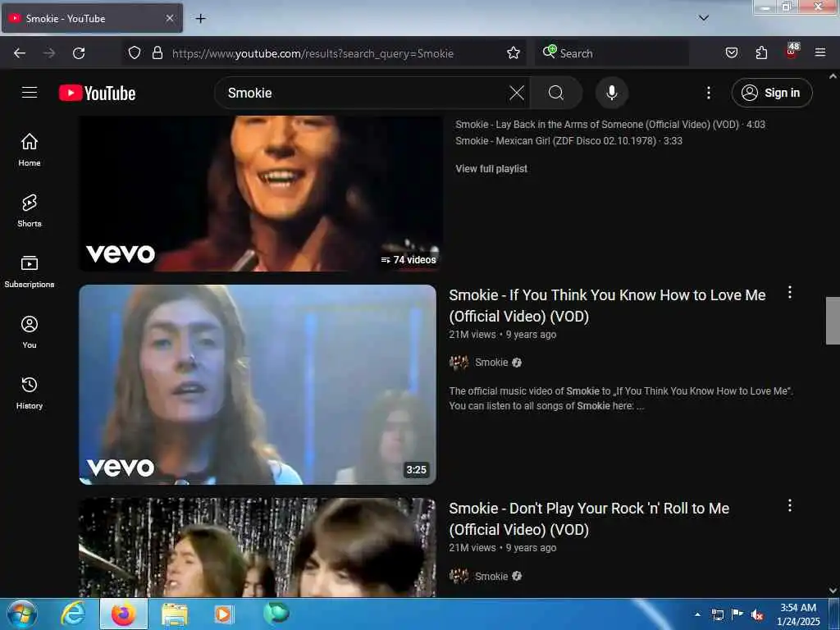Screen dimensions: 840x630
Task: Go back to previous page
Action: point(20,53)
